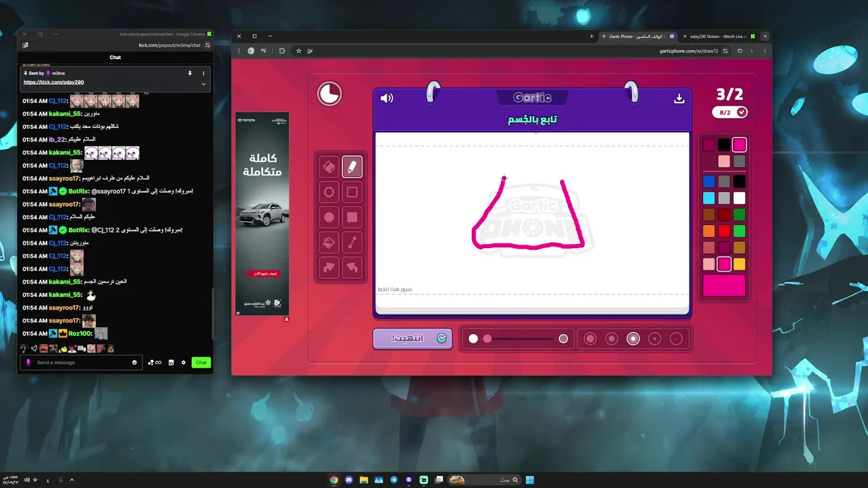
Task: Click the green Chat send button
Action: point(201,363)
